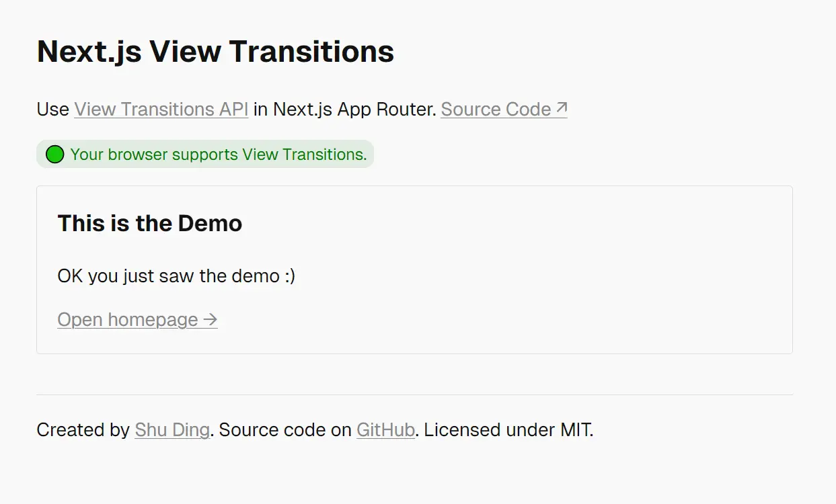Click the "Next.js View Transitions" page title
Viewport: 836px width, 504px height.
[x=215, y=52]
